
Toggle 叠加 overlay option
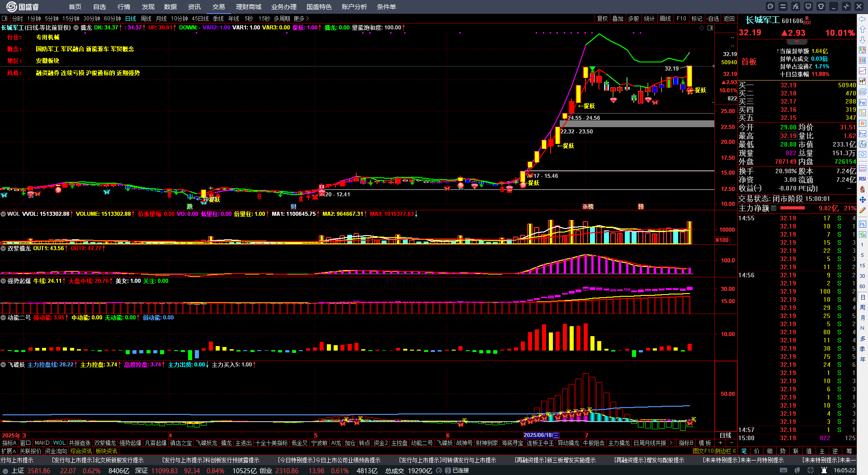[618, 19]
